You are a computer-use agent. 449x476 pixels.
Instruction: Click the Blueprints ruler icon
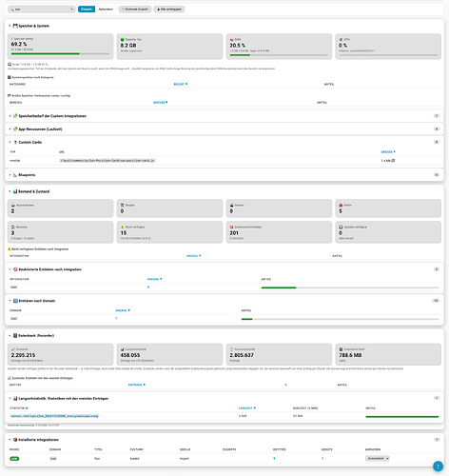15,175
